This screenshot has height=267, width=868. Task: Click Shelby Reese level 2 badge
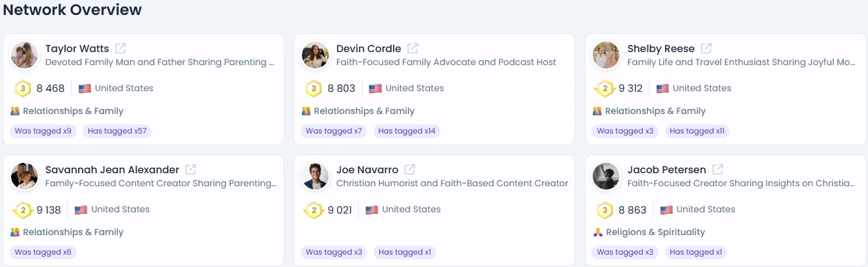point(604,89)
